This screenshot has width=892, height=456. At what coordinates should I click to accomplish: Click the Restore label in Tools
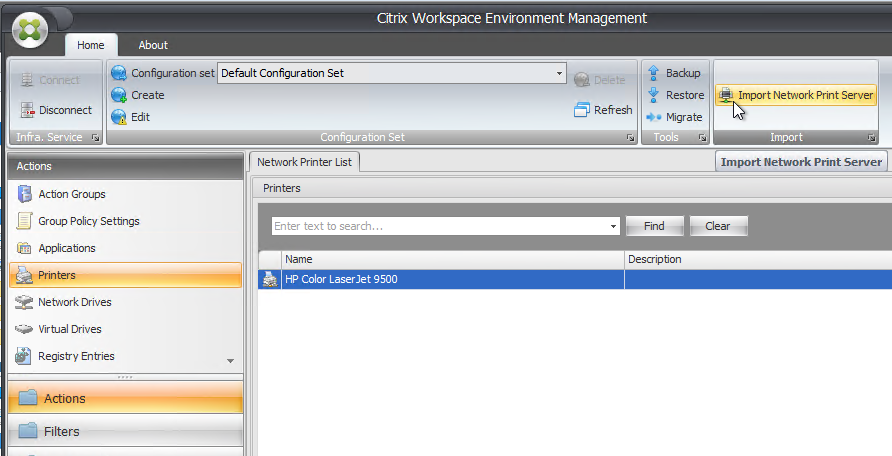[685, 95]
